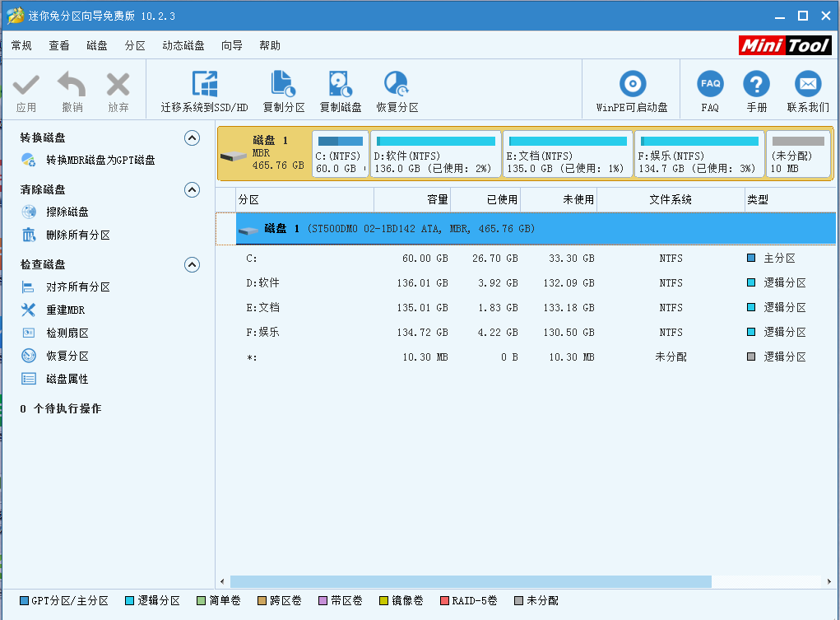Click the 检测扇区 link
The width and height of the screenshot is (840, 620).
pyautogui.click(x=67, y=333)
